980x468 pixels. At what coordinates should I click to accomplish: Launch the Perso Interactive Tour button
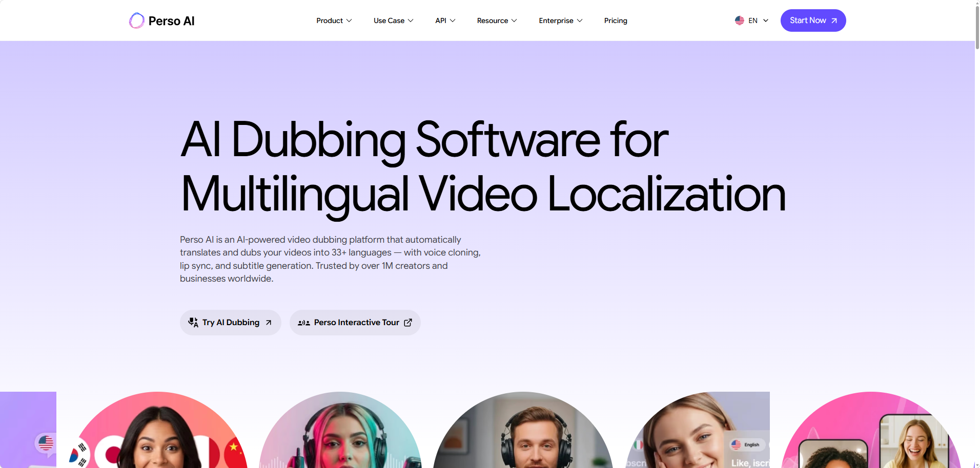[x=355, y=323]
